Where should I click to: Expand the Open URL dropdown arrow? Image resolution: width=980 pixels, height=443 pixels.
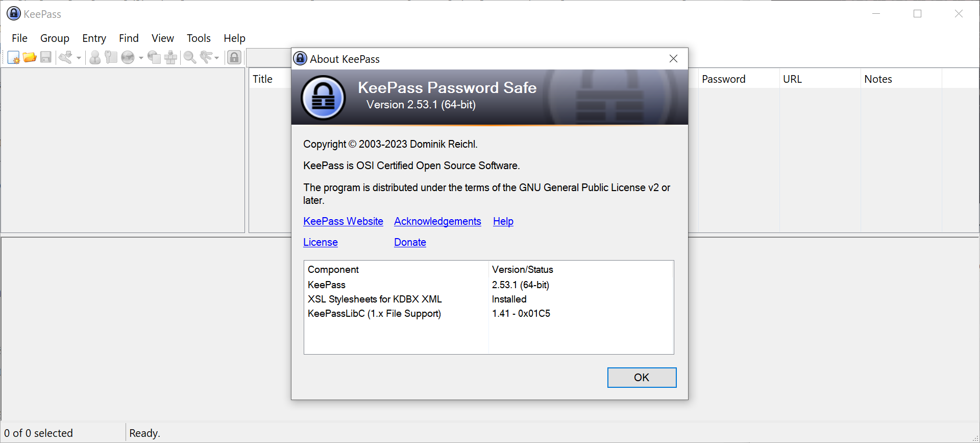tap(141, 58)
